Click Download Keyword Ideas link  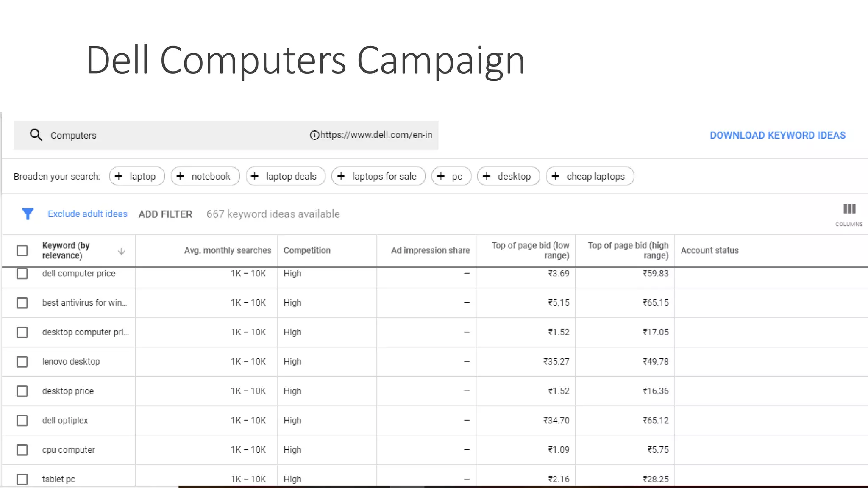point(777,136)
